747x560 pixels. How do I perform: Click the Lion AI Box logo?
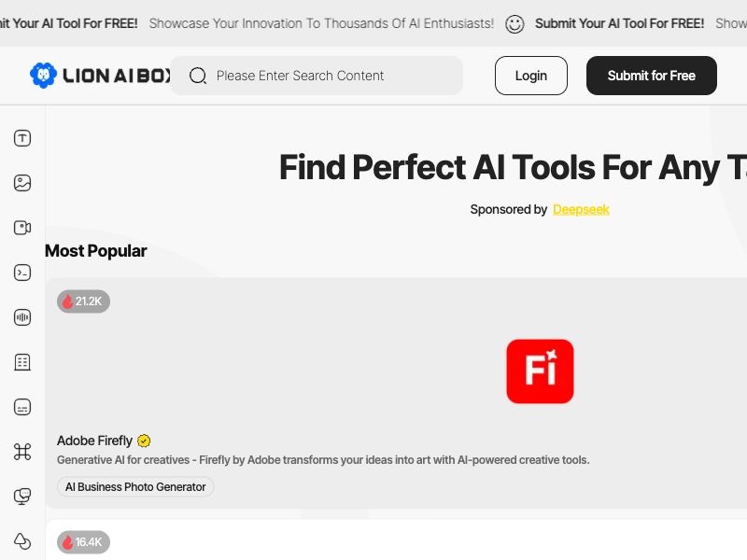pos(101,76)
